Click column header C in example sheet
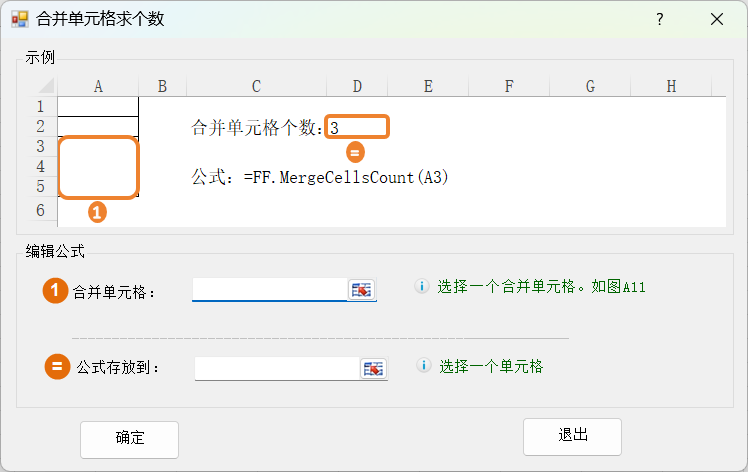The width and height of the screenshot is (748, 472). [x=256, y=87]
